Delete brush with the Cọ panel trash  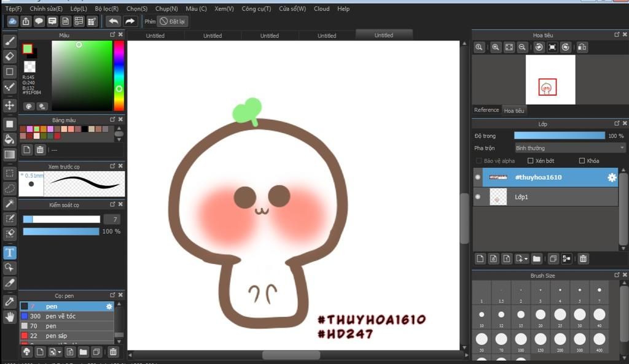pos(113,352)
